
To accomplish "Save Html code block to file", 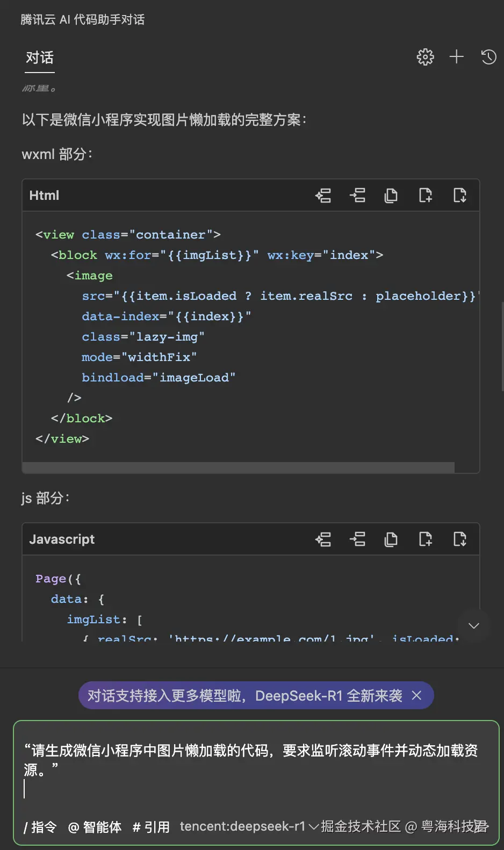I will (459, 195).
